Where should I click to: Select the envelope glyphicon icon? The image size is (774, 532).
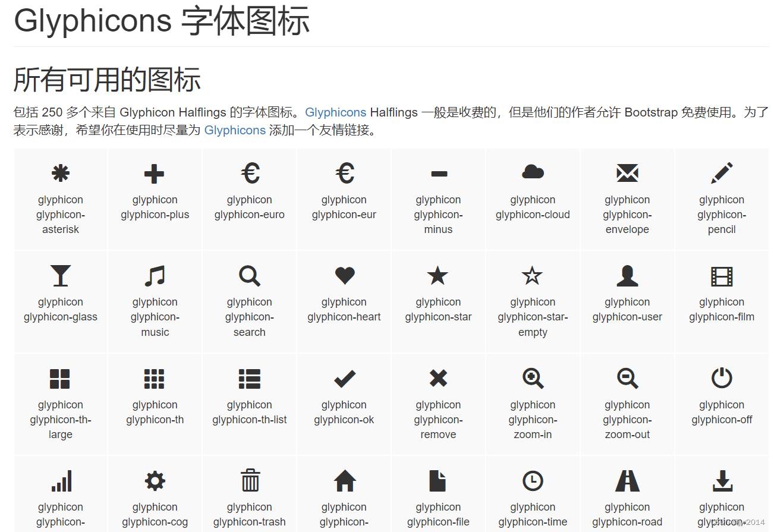[627, 174]
